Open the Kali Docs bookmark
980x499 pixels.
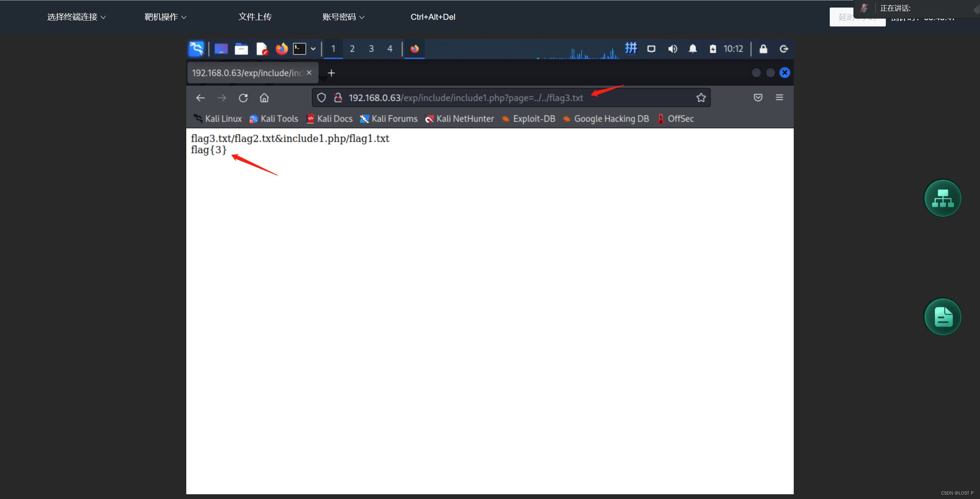point(329,119)
